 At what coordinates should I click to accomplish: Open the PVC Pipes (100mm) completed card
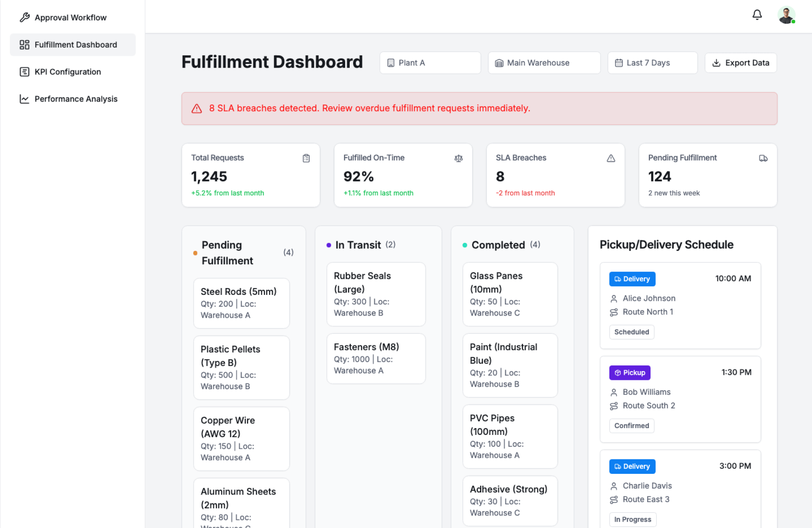click(x=510, y=436)
